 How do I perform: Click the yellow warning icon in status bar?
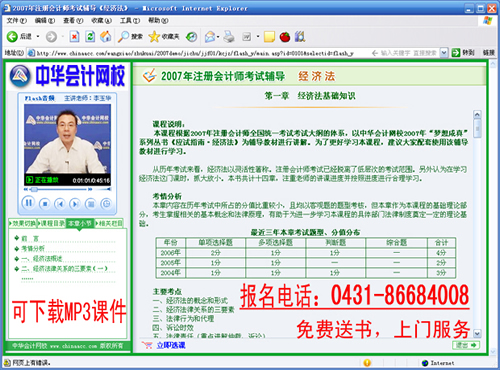point(367,363)
